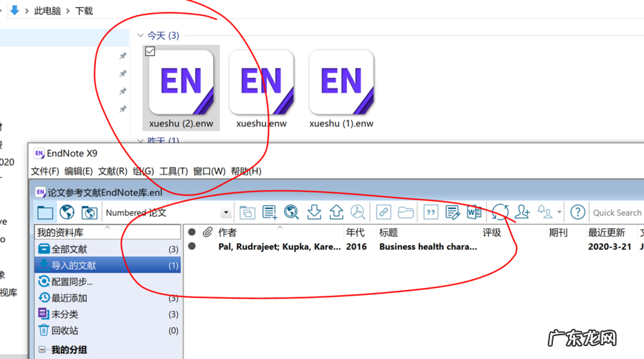Open the 文献(R) menu

pos(113,171)
